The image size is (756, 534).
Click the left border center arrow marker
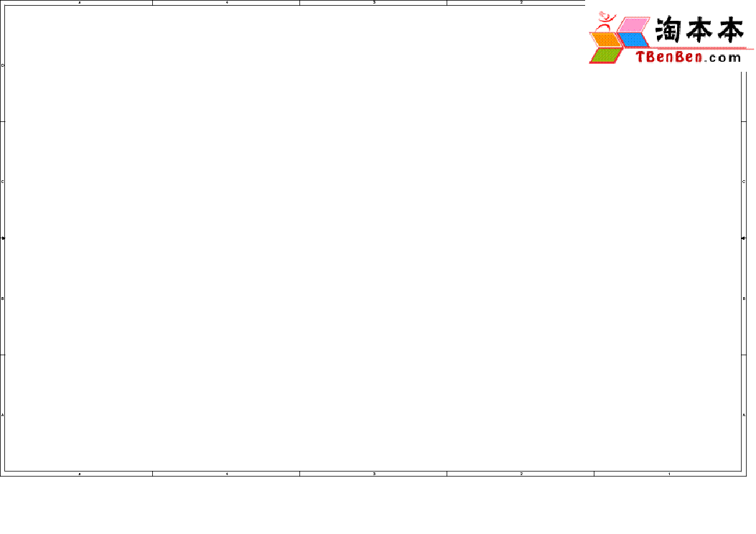coord(3,238)
